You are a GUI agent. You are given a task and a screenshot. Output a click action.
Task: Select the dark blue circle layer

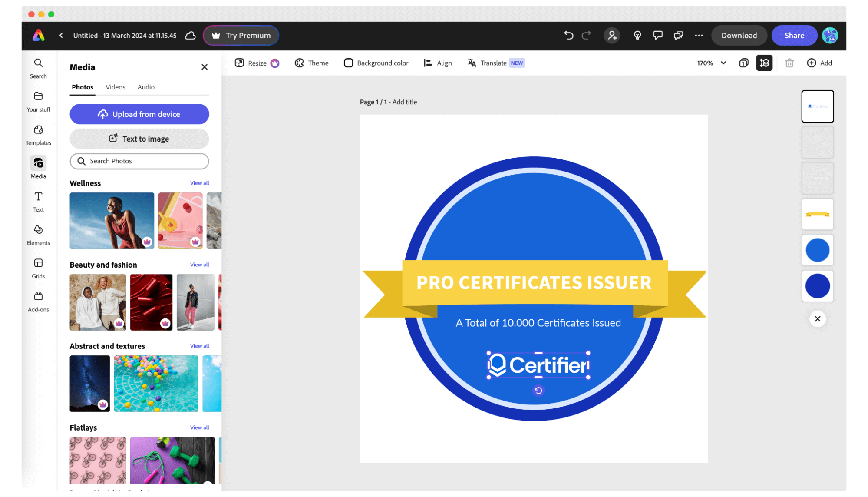point(817,286)
